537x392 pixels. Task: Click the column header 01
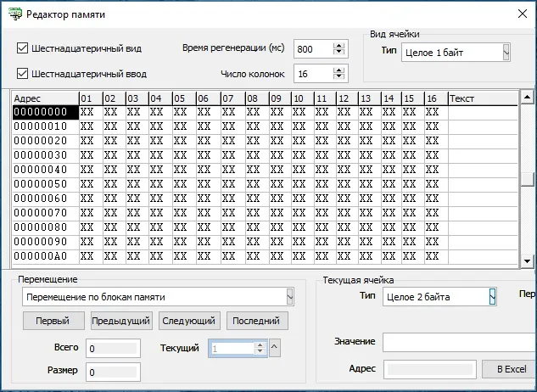[91, 98]
